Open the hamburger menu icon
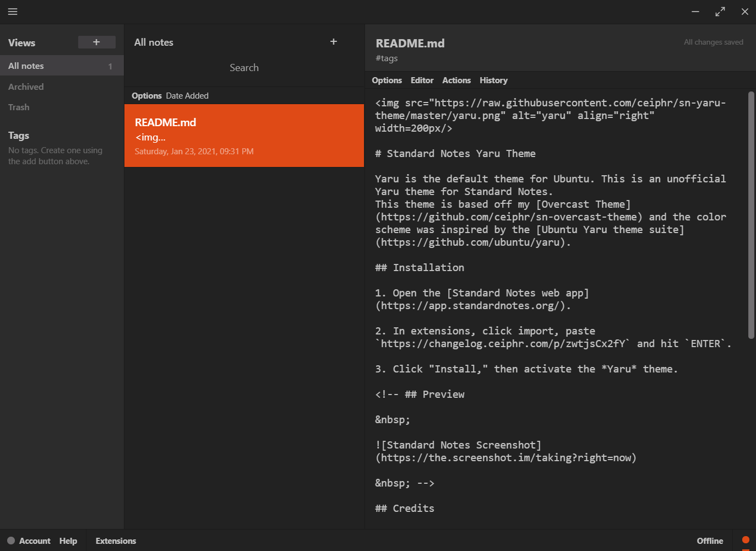756x551 pixels. (x=13, y=12)
